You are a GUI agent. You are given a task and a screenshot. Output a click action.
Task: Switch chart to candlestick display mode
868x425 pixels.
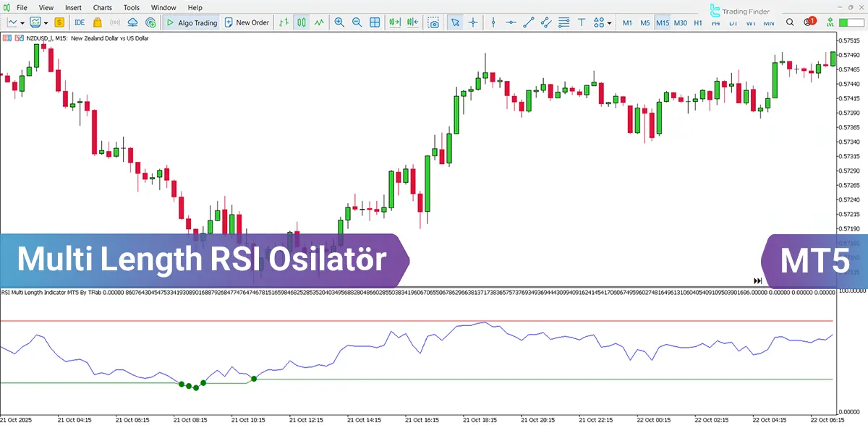[301, 22]
